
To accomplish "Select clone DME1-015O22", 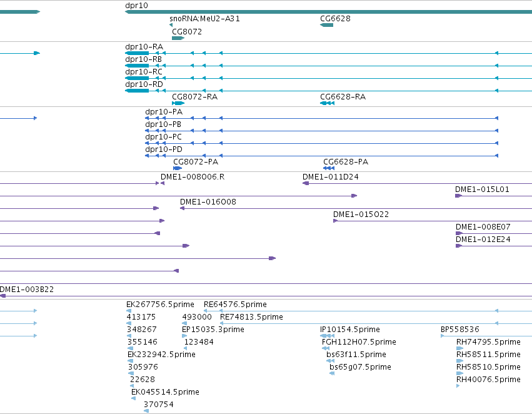I will (x=361, y=215).
